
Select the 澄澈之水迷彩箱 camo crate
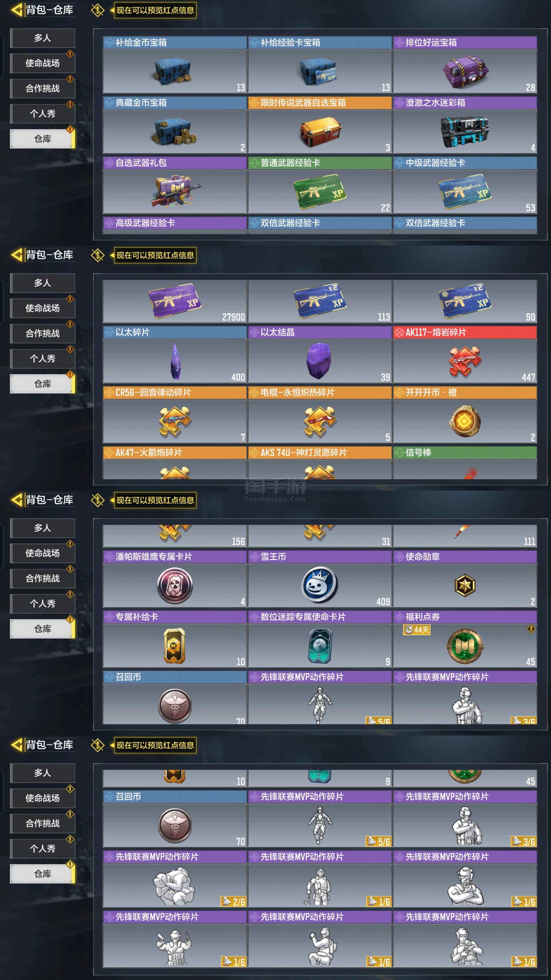tap(465, 132)
